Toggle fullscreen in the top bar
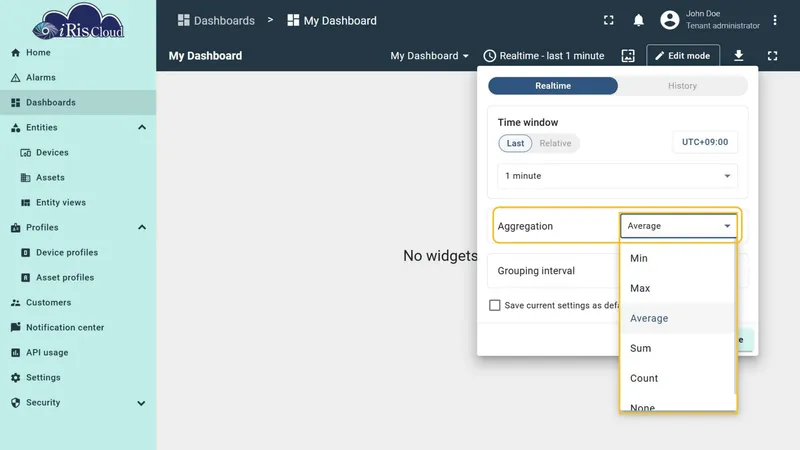The height and width of the screenshot is (450, 800). (x=609, y=20)
